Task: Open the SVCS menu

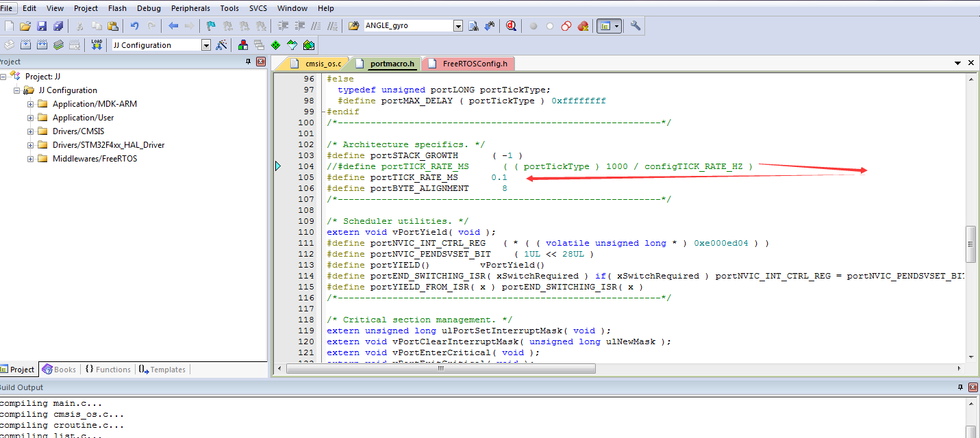Action: pyautogui.click(x=257, y=8)
